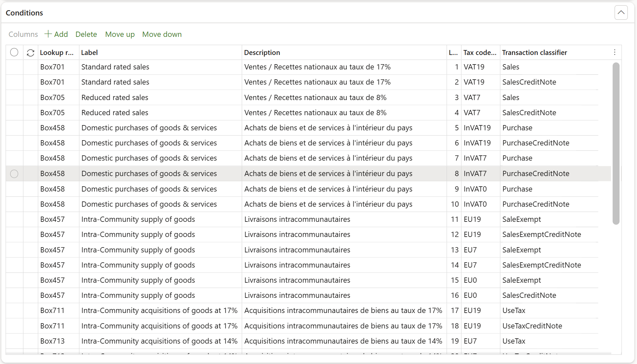The width and height of the screenshot is (637, 364).
Task: Click Move up command
Action: coord(120,34)
